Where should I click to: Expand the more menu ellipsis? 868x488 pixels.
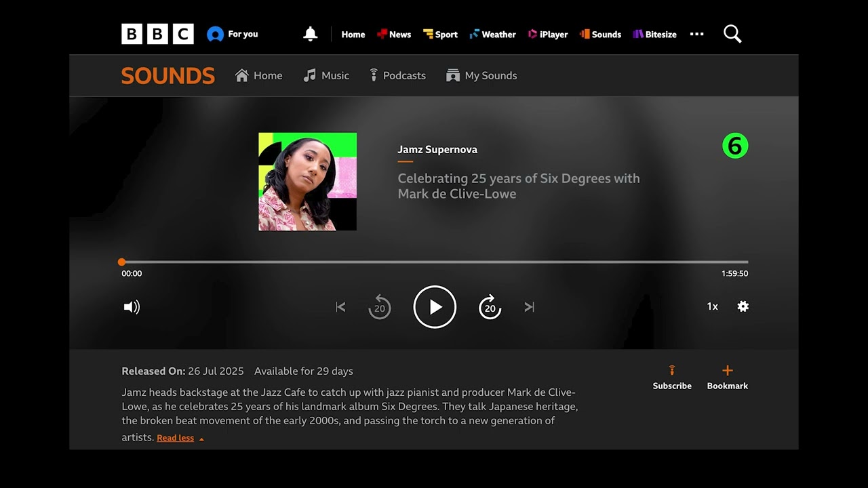click(697, 34)
